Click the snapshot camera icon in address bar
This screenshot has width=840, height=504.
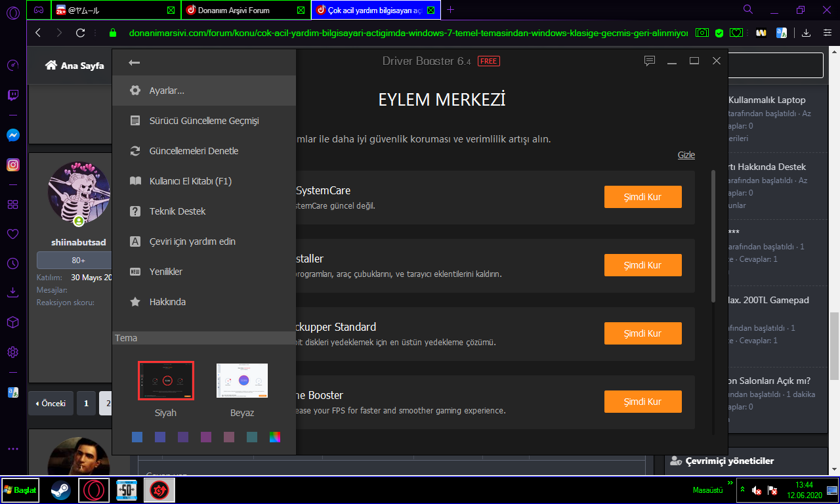click(x=702, y=32)
